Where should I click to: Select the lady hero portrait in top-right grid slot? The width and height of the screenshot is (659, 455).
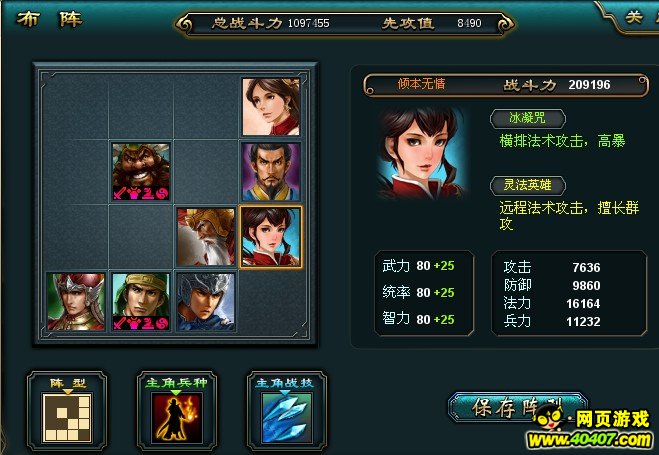coord(271,107)
